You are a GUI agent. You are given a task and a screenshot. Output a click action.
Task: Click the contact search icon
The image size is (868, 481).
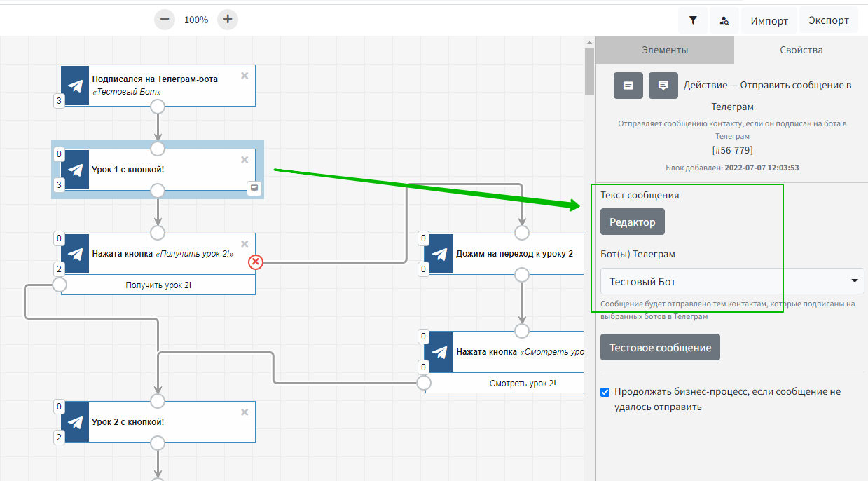pos(724,21)
